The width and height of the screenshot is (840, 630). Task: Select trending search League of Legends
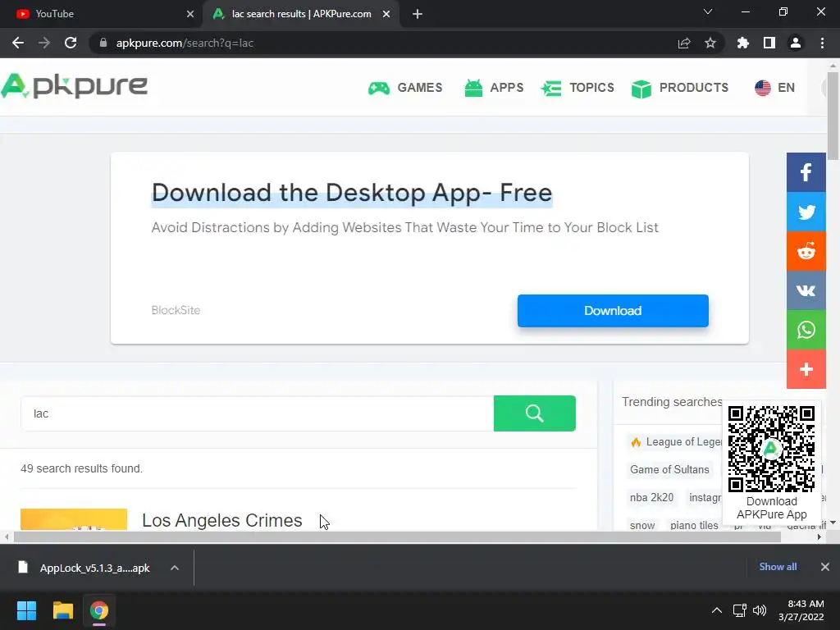coord(676,442)
